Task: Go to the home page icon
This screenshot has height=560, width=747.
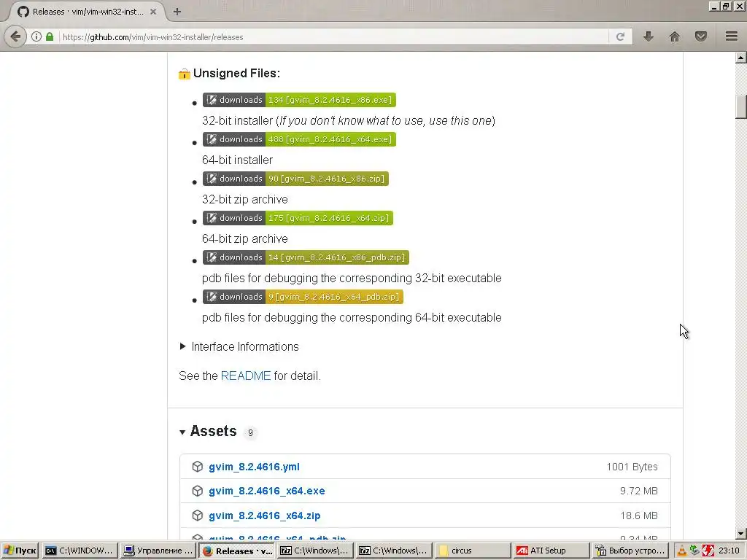Action: click(675, 36)
